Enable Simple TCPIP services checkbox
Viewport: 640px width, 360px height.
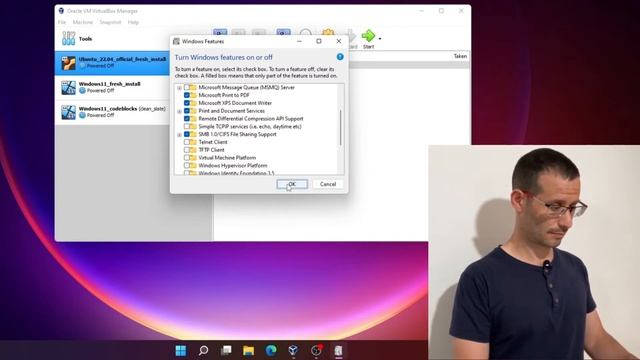(x=187, y=127)
